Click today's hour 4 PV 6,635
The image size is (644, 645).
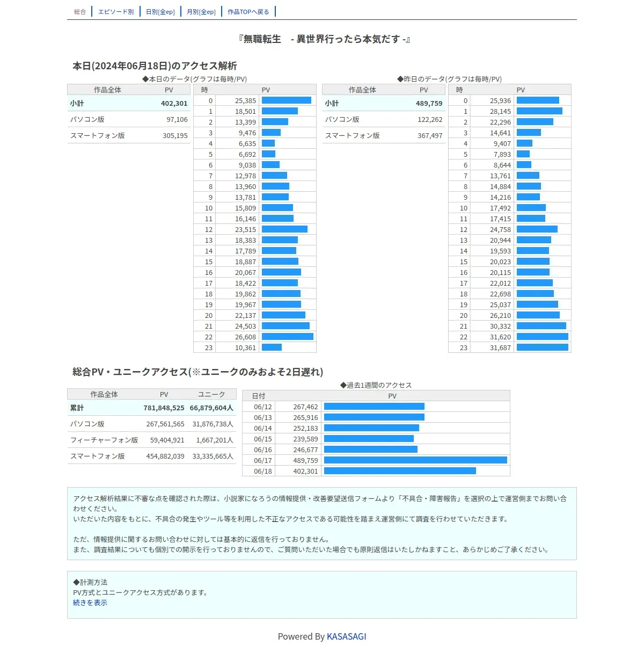[247, 143]
